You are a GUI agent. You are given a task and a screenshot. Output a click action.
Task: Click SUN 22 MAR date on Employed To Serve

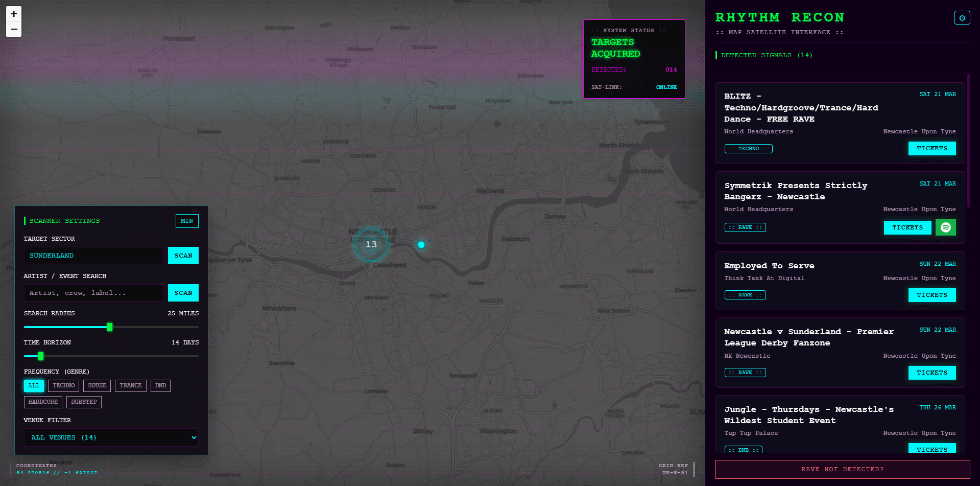(x=938, y=264)
